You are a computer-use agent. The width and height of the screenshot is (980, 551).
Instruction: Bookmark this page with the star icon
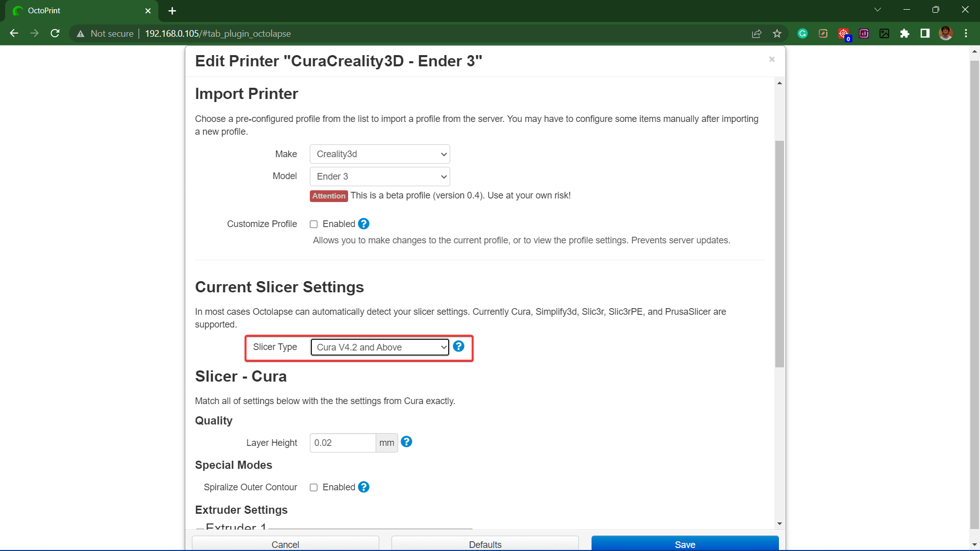(777, 34)
